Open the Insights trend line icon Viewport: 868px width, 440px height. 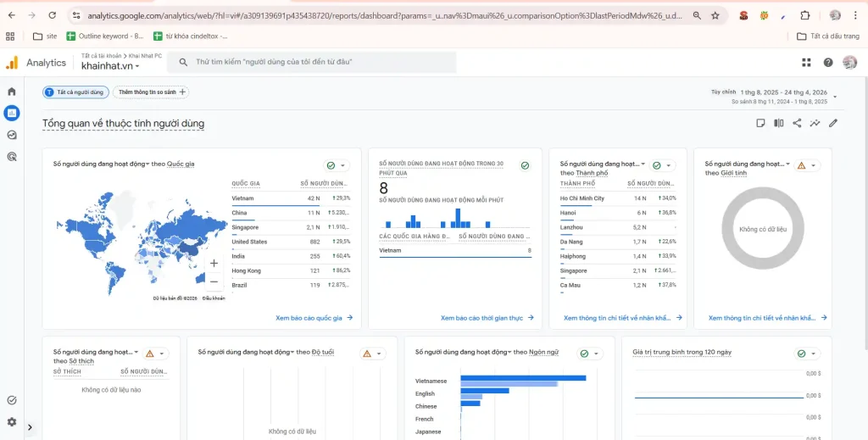pyautogui.click(x=815, y=123)
